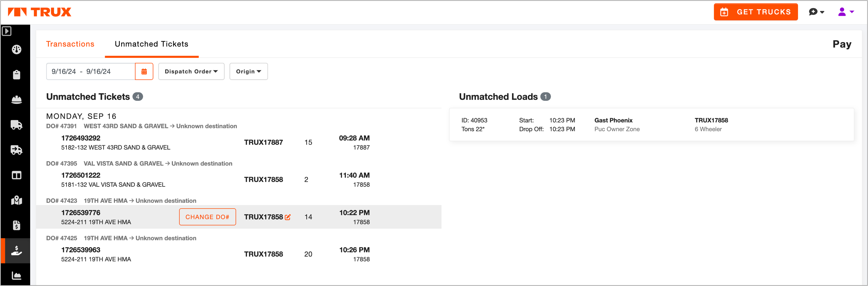Image resolution: width=868 pixels, height=286 pixels.
Task: Expand the sidebar with the arrow icon
Action: [7, 31]
